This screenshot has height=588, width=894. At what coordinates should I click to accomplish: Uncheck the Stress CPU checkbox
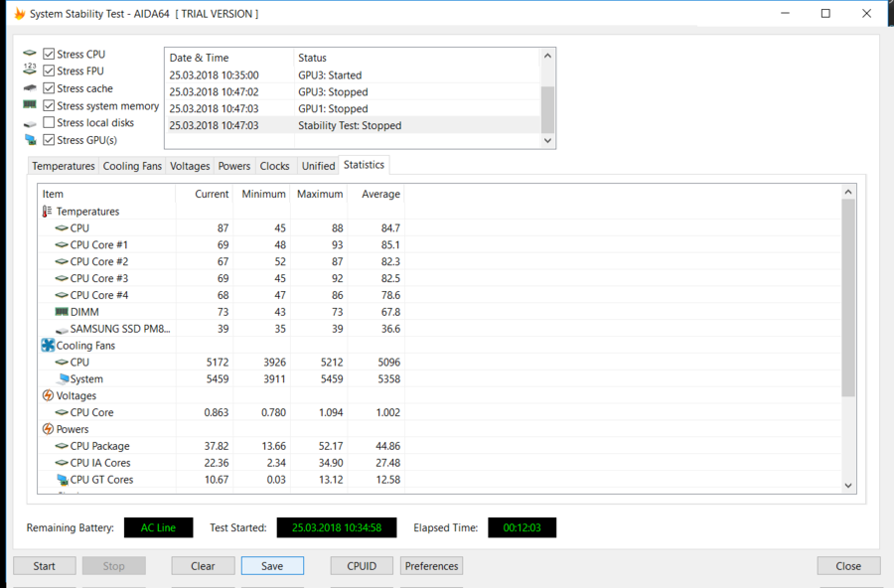[49, 54]
